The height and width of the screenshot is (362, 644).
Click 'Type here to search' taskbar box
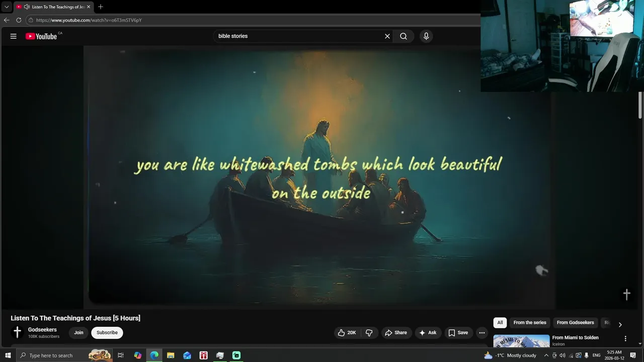point(64,355)
